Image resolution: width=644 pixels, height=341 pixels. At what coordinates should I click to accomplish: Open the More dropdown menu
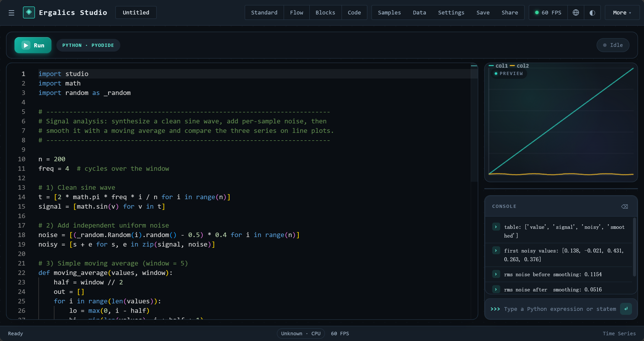(x=622, y=12)
